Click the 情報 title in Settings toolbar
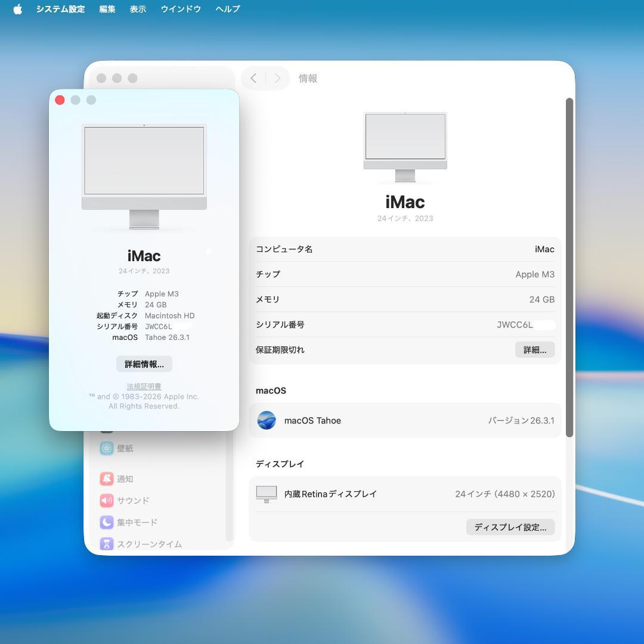This screenshot has width=644, height=644. (308, 78)
